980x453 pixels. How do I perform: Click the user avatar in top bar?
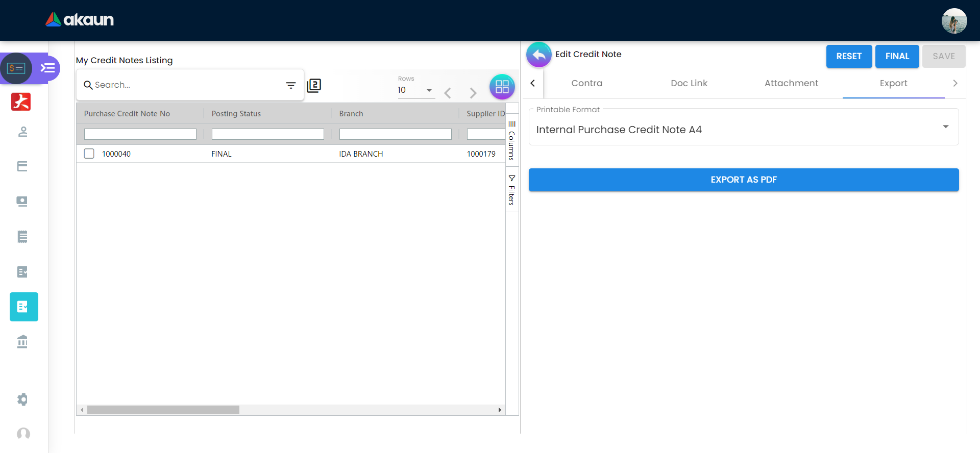coord(953,21)
